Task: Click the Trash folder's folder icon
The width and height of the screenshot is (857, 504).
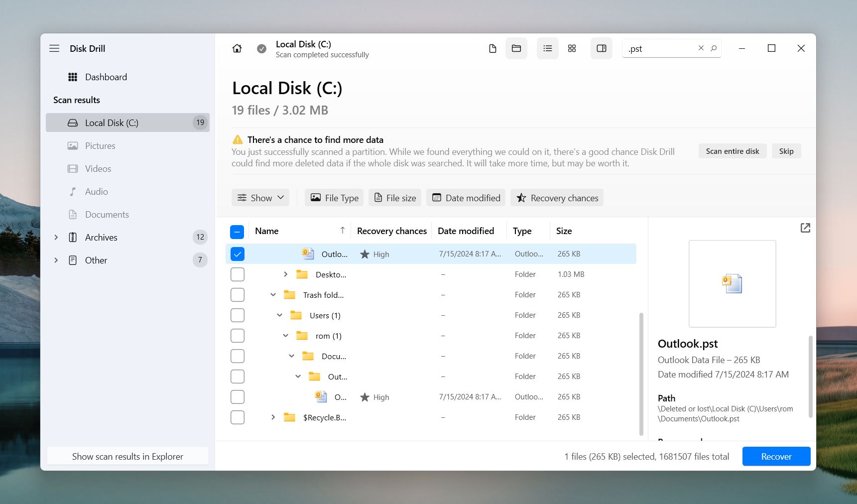Action: (x=290, y=295)
